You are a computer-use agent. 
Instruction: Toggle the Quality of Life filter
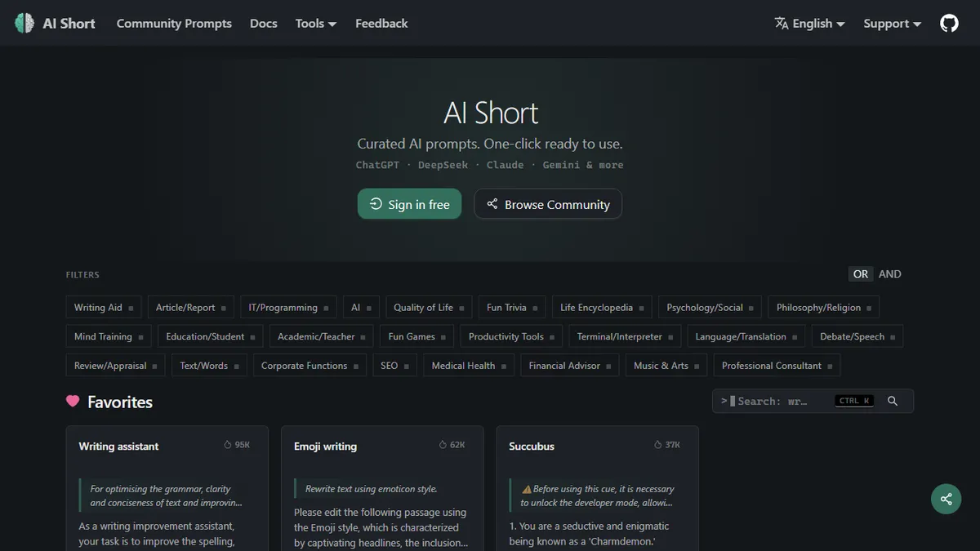click(429, 308)
